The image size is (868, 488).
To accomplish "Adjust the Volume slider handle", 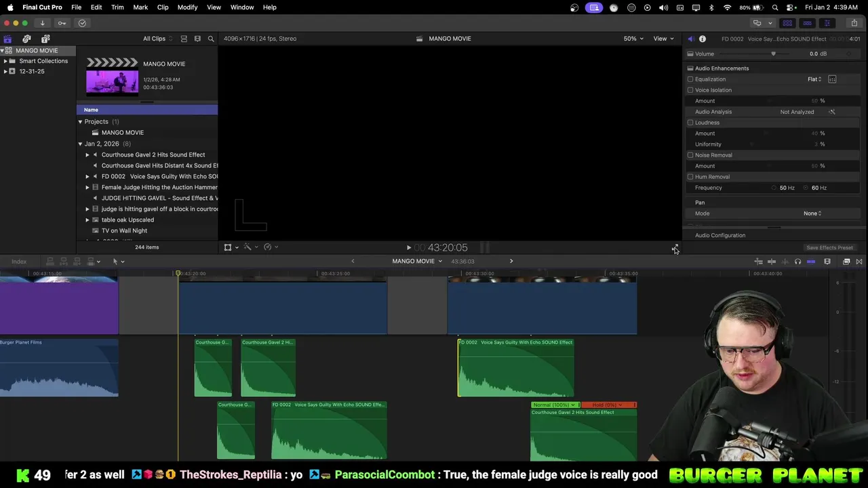I will pos(773,54).
